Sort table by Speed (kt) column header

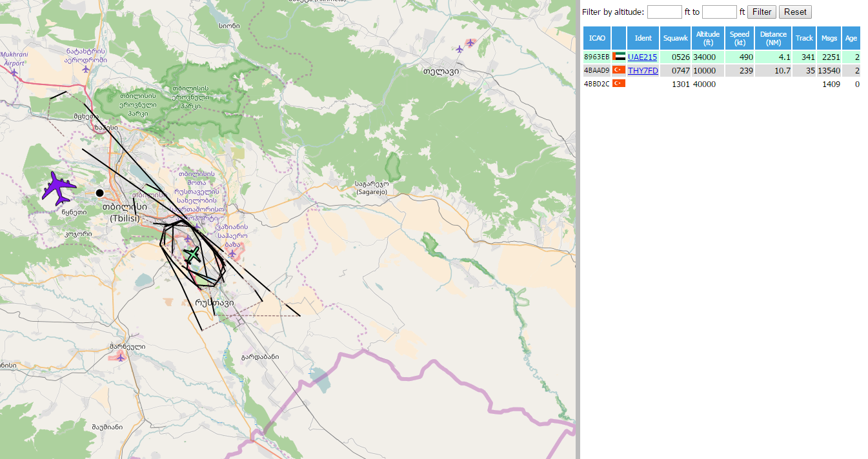tap(740, 38)
